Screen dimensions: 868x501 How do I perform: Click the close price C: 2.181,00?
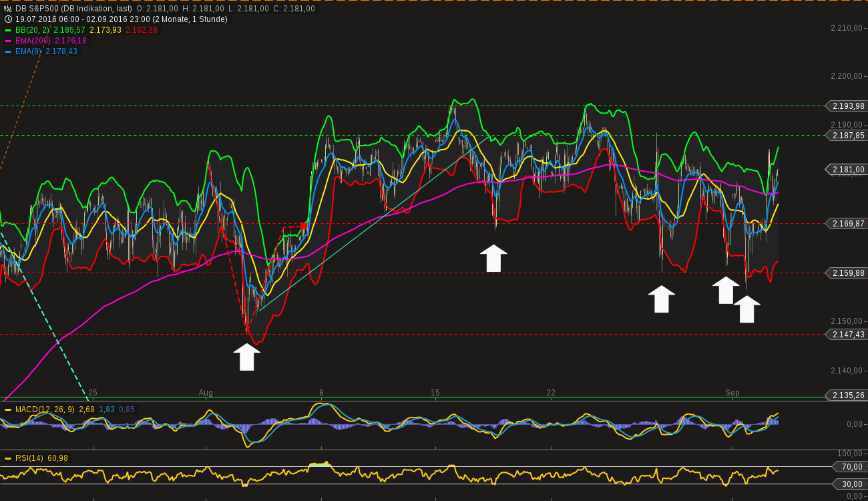pos(294,9)
